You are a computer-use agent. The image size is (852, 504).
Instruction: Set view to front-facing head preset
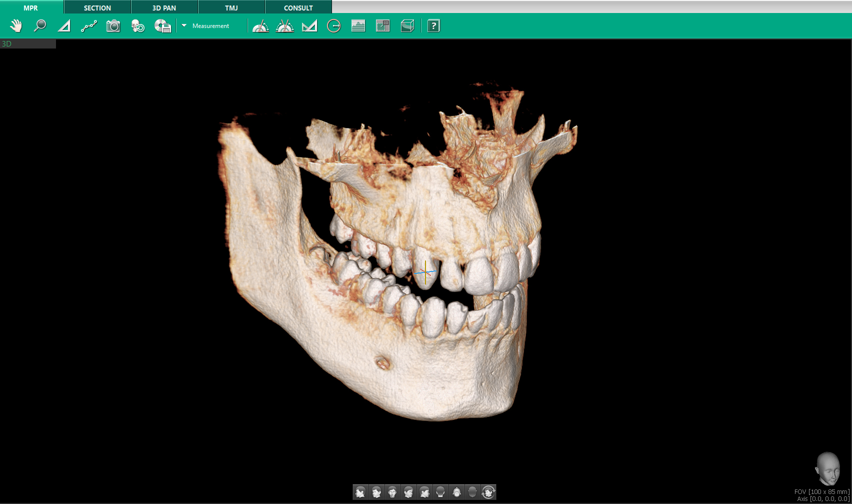392,492
